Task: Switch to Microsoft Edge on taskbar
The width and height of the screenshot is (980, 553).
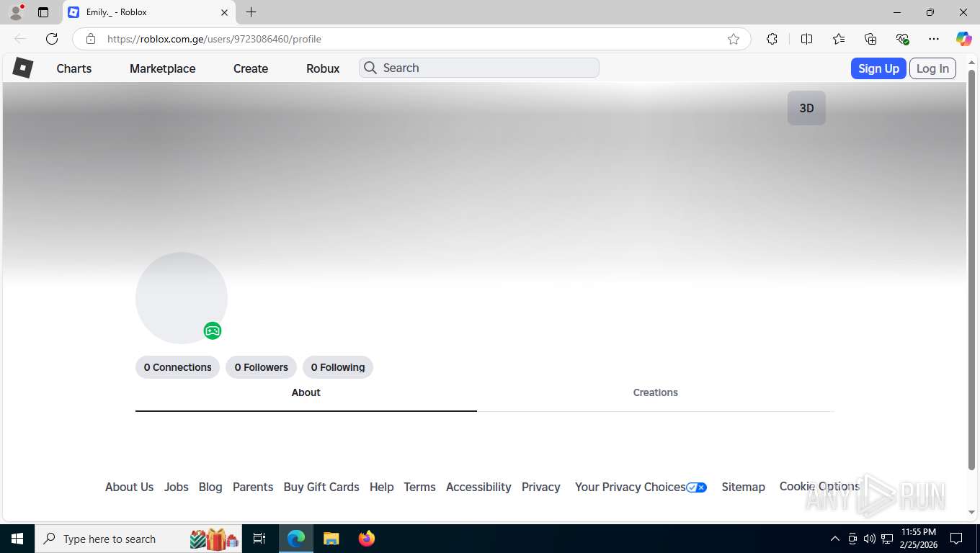Action: [x=296, y=539]
